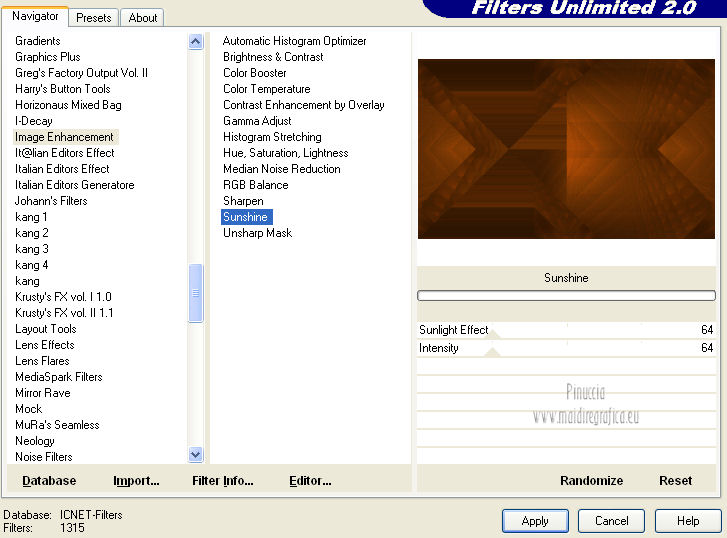Select Neology category

point(35,441)
